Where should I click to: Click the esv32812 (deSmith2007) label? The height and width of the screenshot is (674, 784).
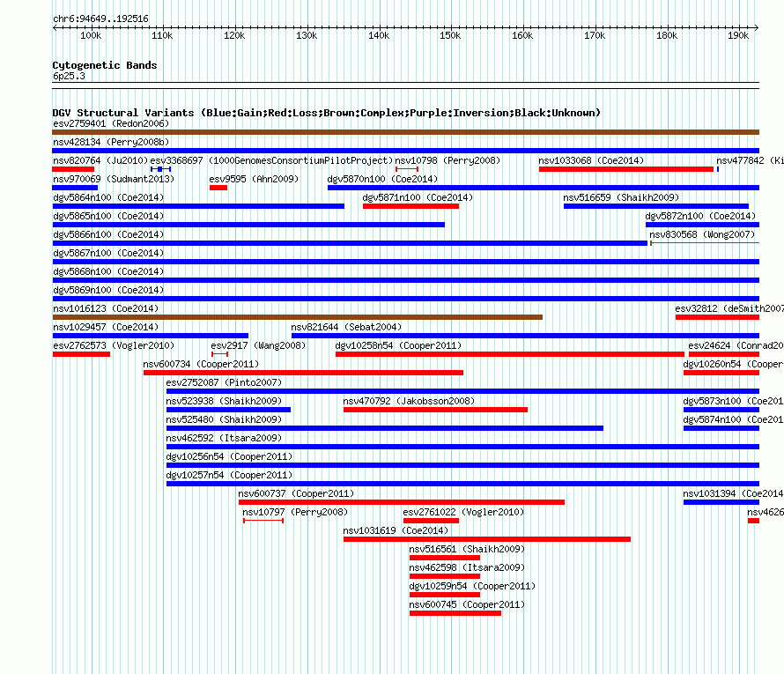tap(729, 308)
